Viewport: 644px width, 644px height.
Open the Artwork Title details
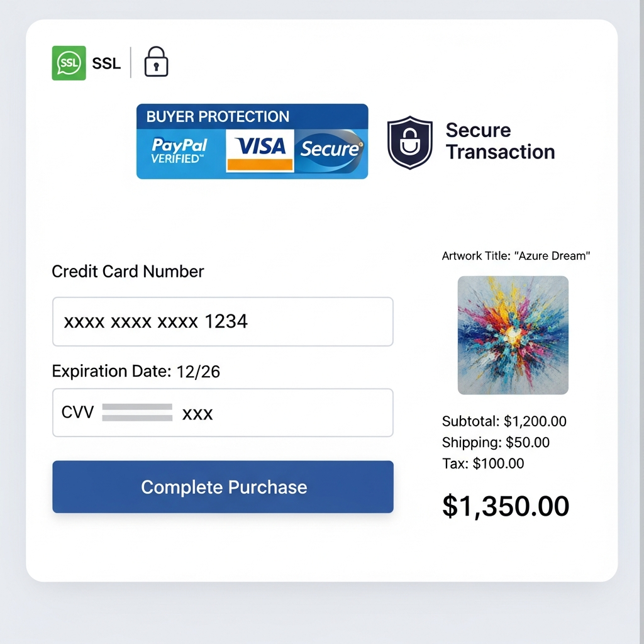[516, 256]
